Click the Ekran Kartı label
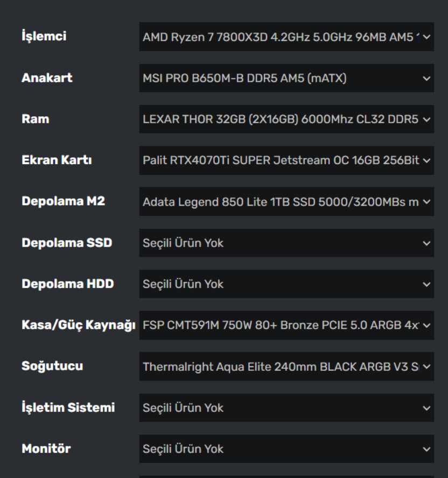 click(x=57, y=160)
